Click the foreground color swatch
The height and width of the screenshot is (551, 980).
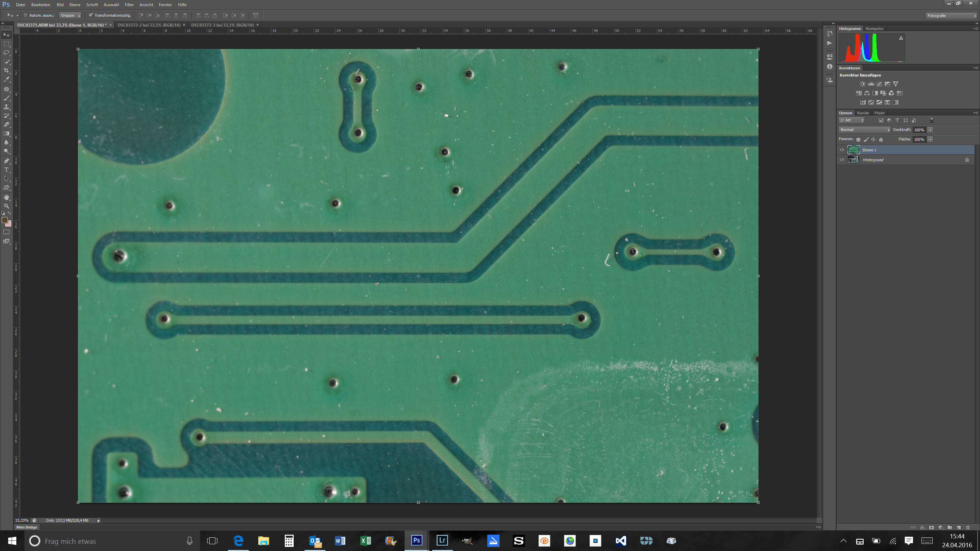coord(4,220)
